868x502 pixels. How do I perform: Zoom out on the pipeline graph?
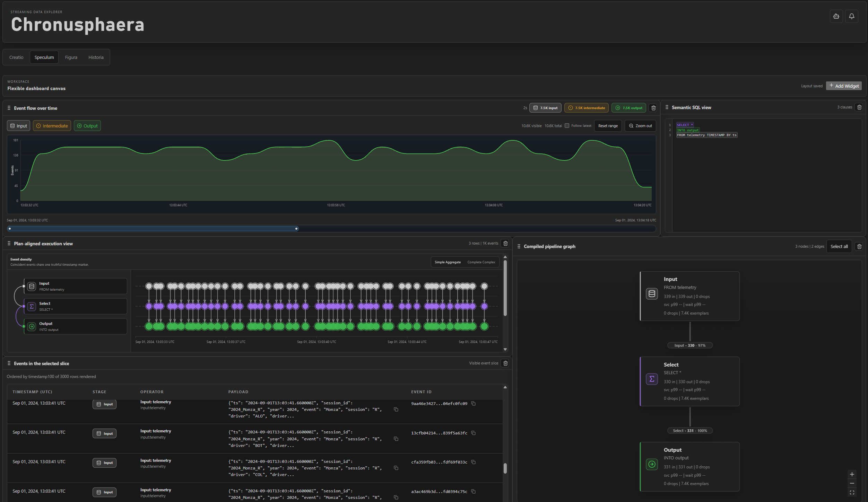[x=852, y=483]
